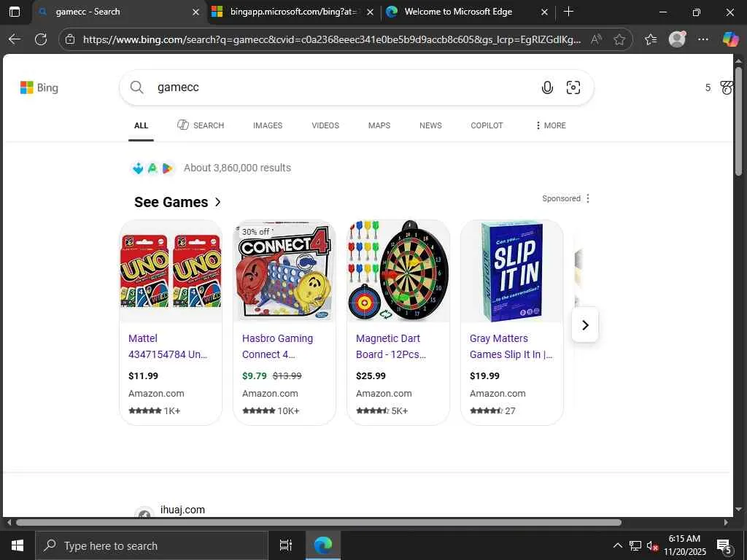Click the app store icons beside results count
747x560 pixels.
tap(152, 168)
